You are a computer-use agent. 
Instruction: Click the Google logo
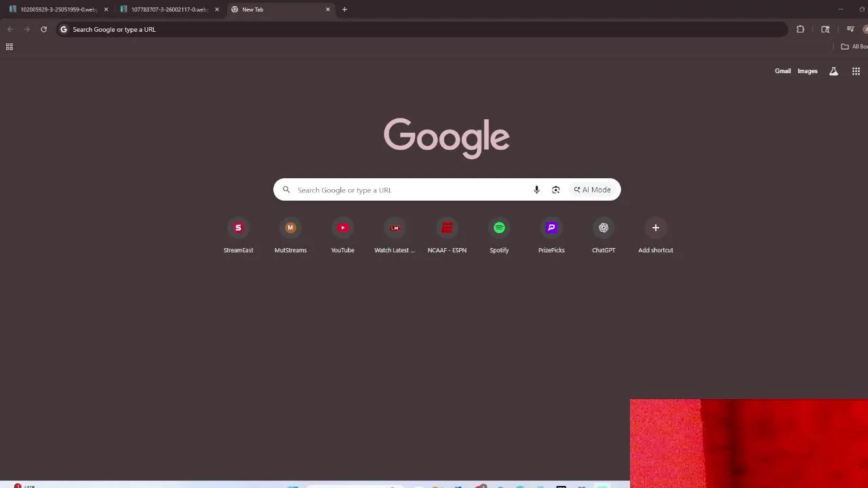point(446,138)
